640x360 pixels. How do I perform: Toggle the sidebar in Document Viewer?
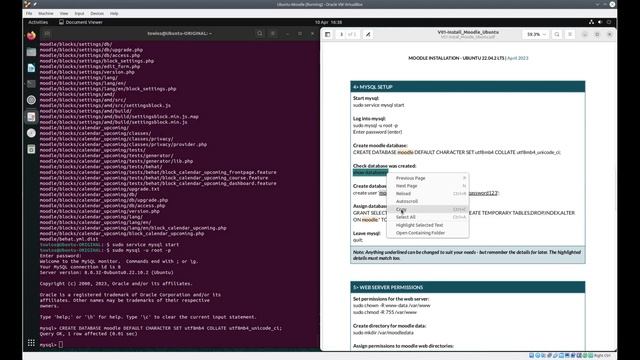click(x=327, y=34)
